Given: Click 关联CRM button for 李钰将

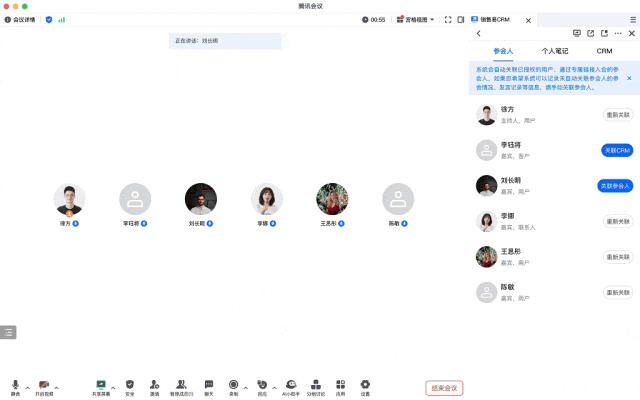Looking at the screenshot, I should tap(616, 150).
